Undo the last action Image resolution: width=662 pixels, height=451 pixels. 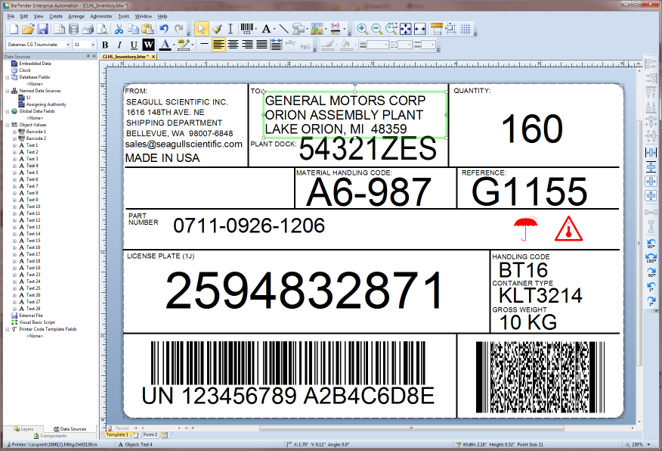pos(164,29)
